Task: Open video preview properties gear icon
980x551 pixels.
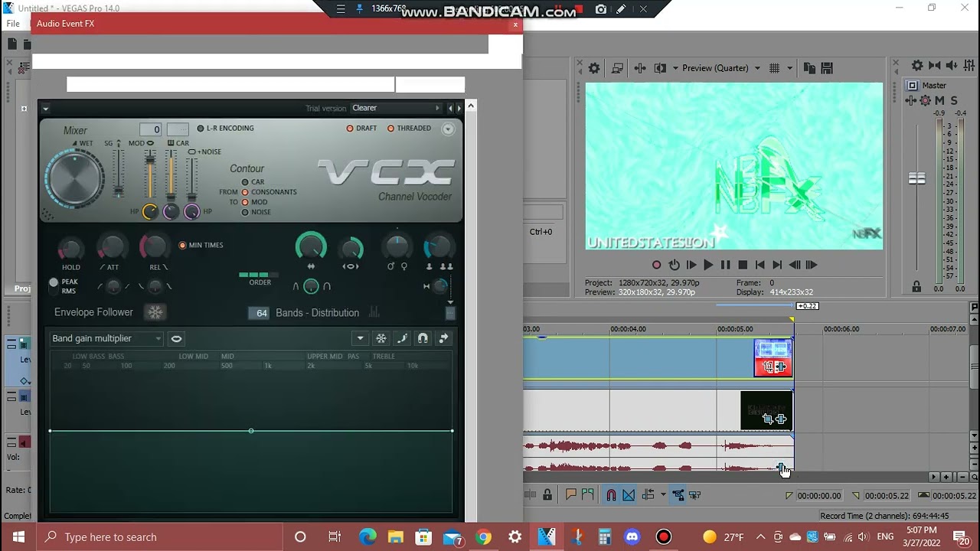Action: pos(594,68)
